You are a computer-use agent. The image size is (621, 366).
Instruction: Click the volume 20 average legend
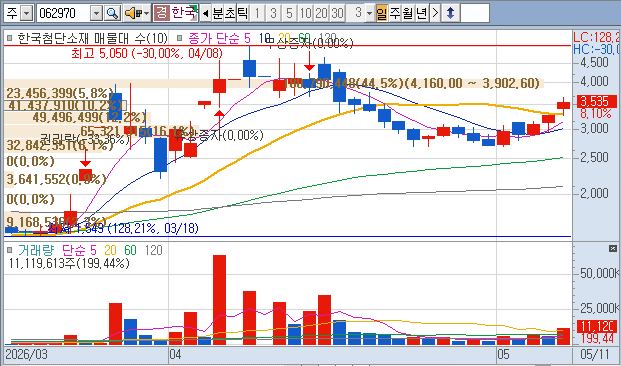111,250
